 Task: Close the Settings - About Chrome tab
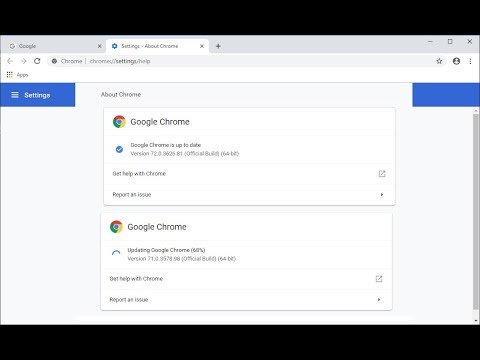[202, 46]
